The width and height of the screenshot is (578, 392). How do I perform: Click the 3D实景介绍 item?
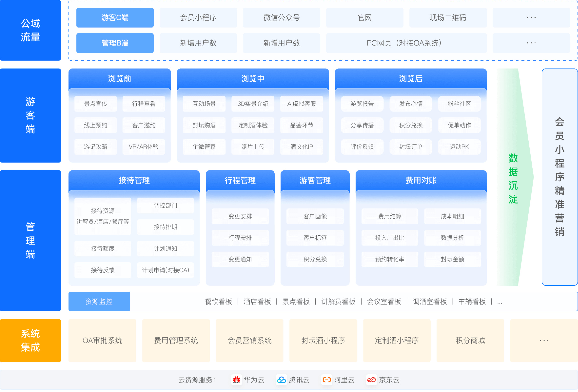pos(253,104)
